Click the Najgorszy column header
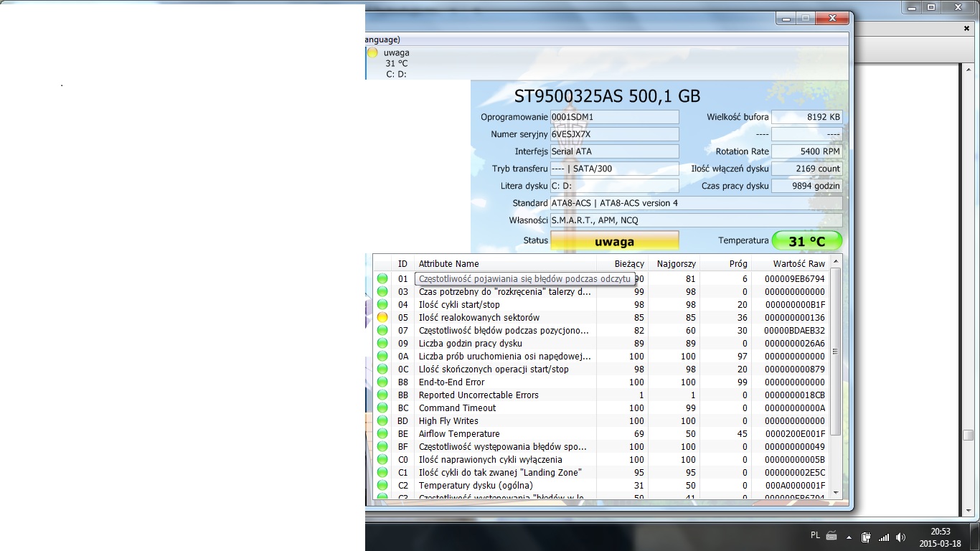The height and width of the screenshot is (551, 980). coord(674,264)
